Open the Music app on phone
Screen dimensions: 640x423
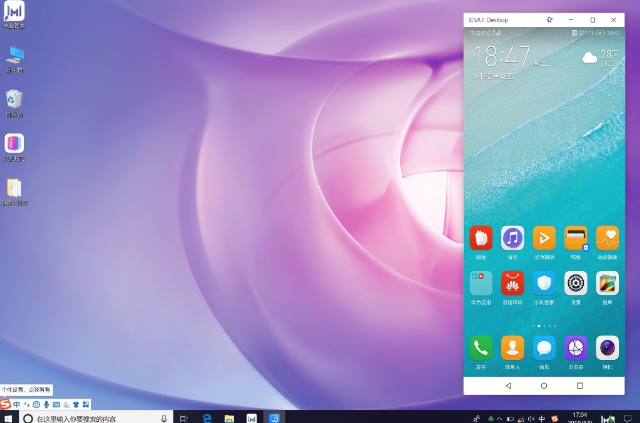512,238
